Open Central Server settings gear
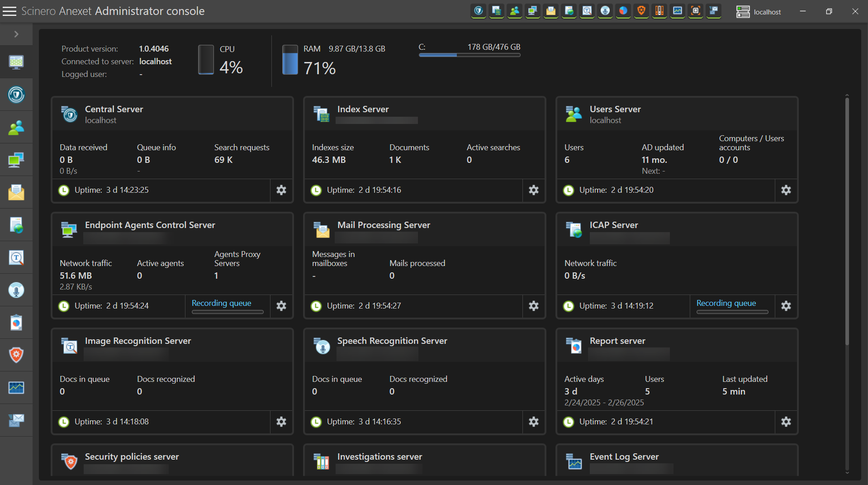This screenshot has height=485, width=868. (x=281, y=190)
